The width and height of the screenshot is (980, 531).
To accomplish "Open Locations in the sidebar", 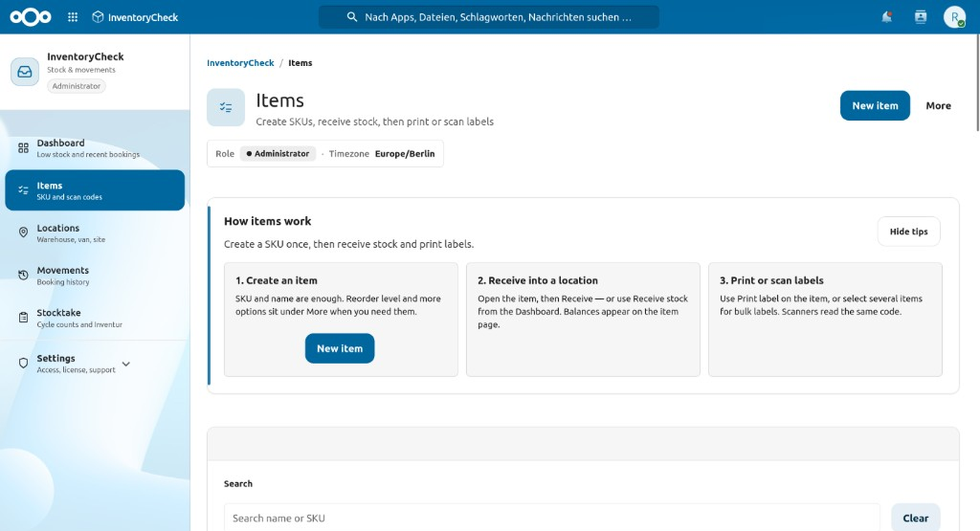I will pyautogui.click(x=95, y=233).
